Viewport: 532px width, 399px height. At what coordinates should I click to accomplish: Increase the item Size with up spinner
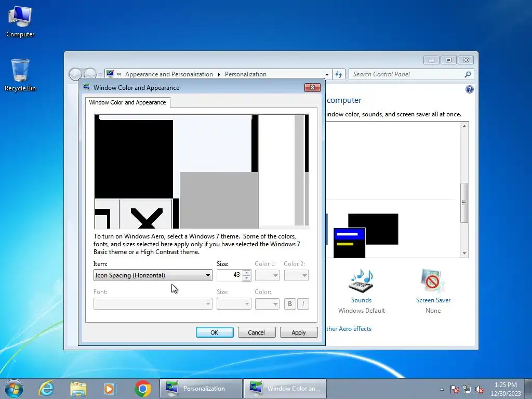tap(247, 272)
